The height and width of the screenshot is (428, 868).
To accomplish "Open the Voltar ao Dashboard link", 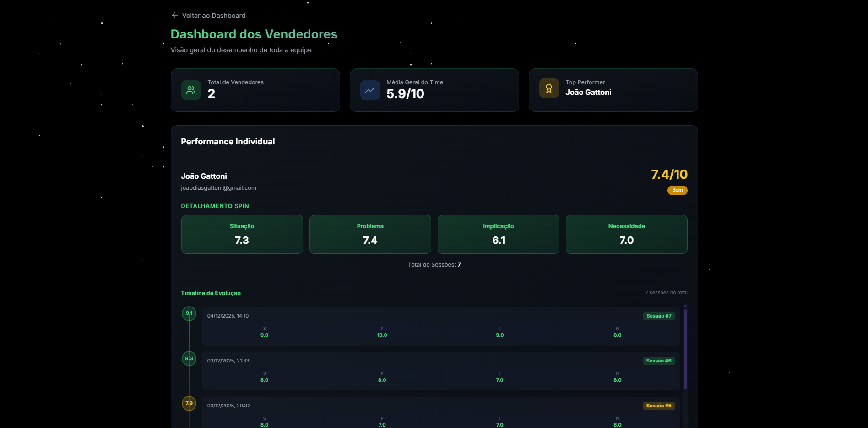I will pos(213,15).
